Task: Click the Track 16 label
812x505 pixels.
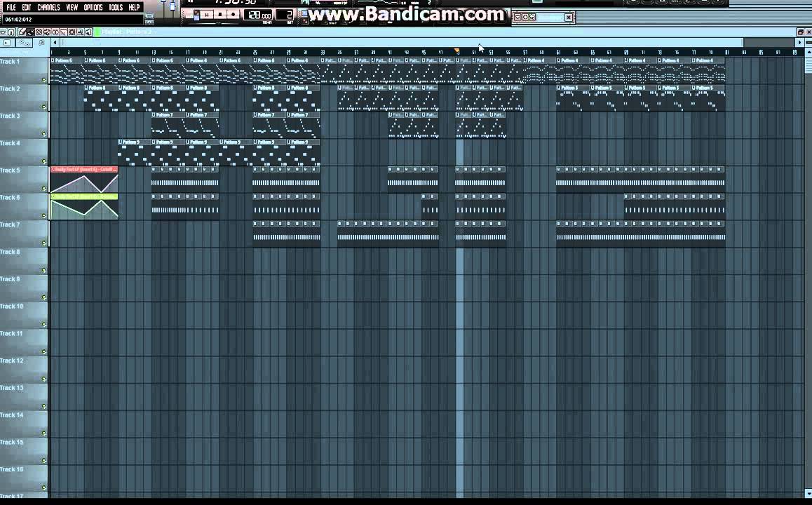Action: point(11,469)
